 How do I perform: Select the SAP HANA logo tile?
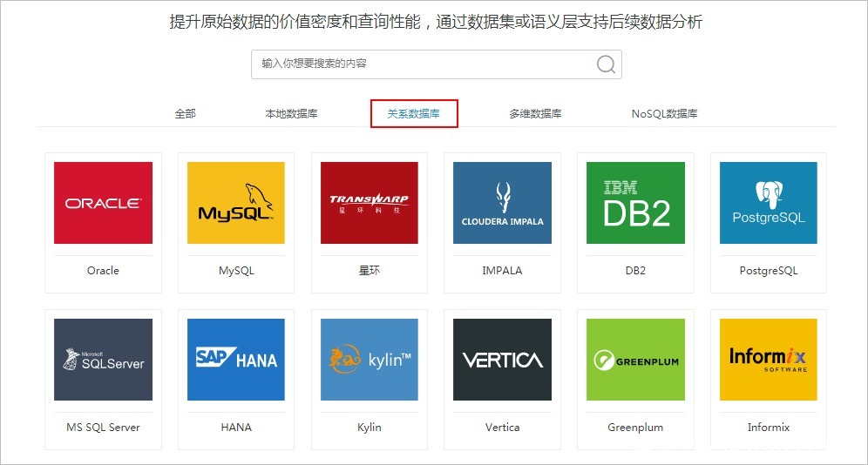click(x=236, y=360)
